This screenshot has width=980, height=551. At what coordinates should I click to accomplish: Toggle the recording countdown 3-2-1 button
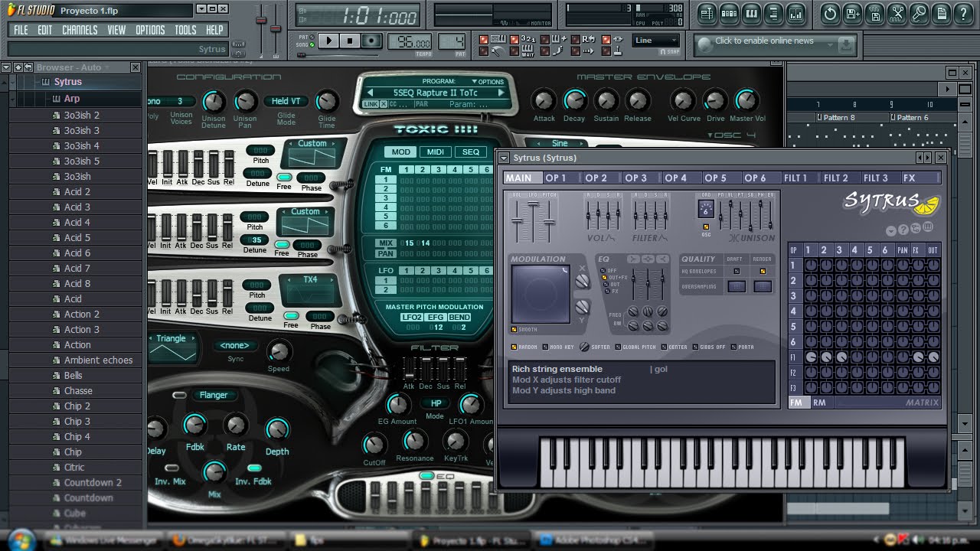[523, 40]
